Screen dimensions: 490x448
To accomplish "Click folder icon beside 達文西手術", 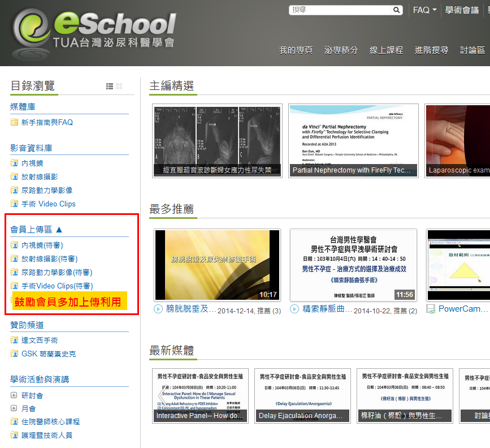I will [14, 340].
